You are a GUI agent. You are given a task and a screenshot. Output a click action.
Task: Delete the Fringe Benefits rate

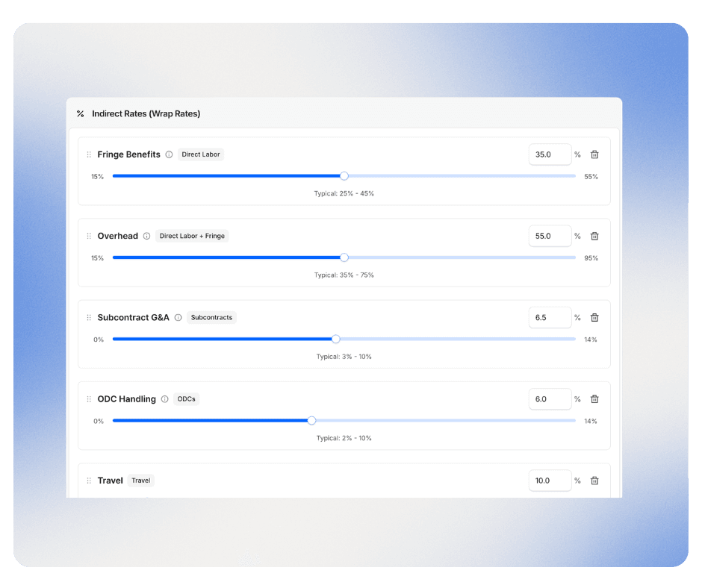coord(594,154)
